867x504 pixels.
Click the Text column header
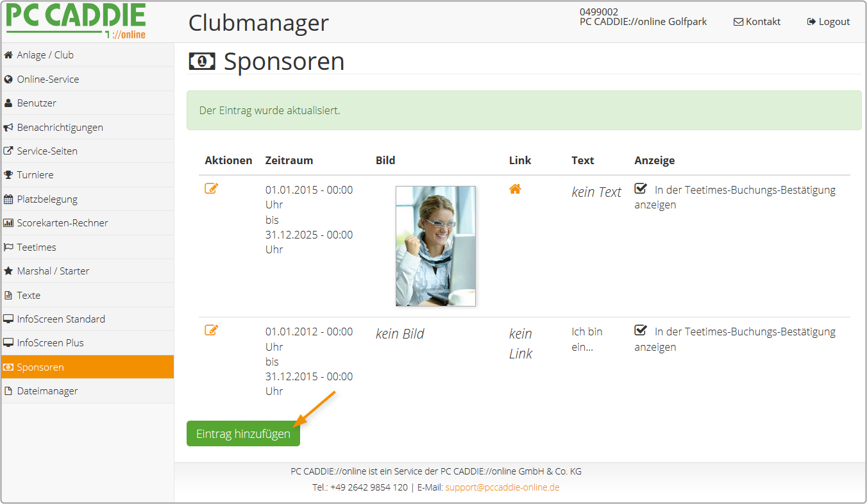pos(583,160)
